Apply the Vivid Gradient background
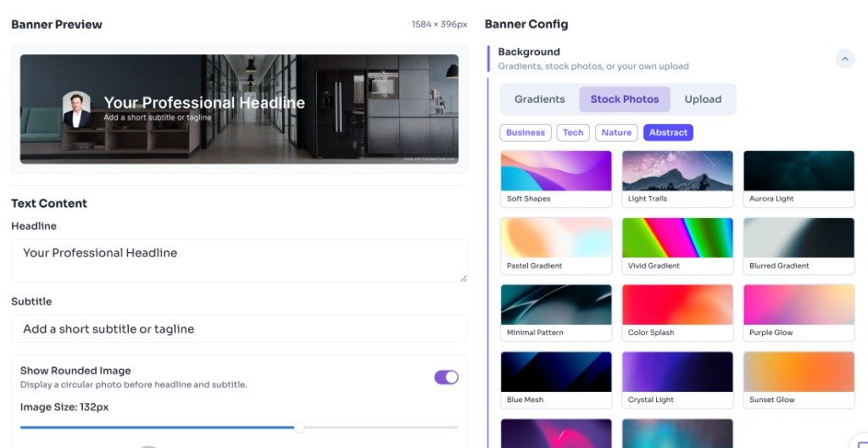Screen dimensions: 868x448 [677, 245]
